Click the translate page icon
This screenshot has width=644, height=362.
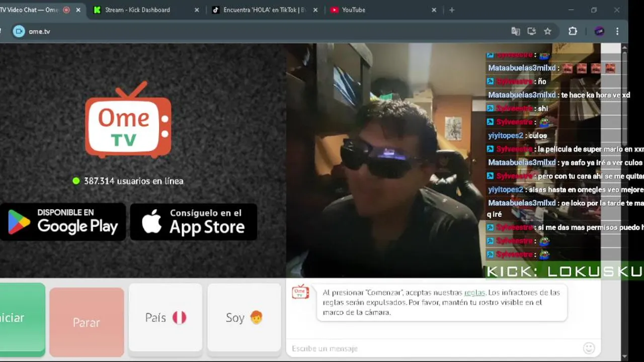[516, 31]
